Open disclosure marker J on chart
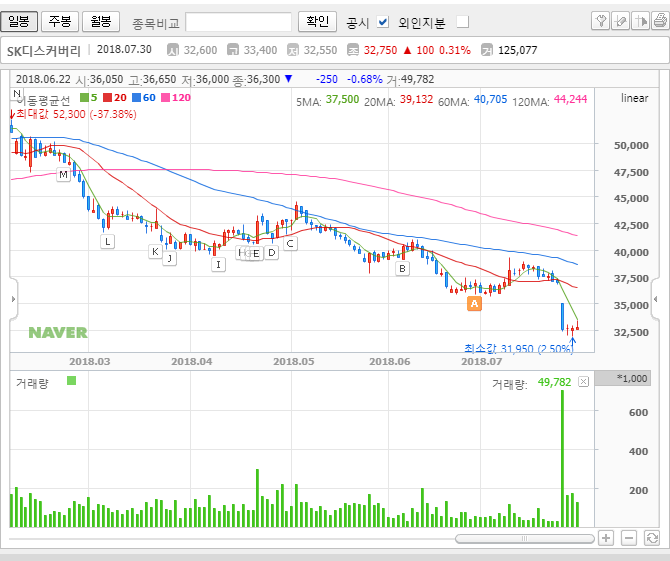Viewport: 670px width, 561px height. (170, 258)
